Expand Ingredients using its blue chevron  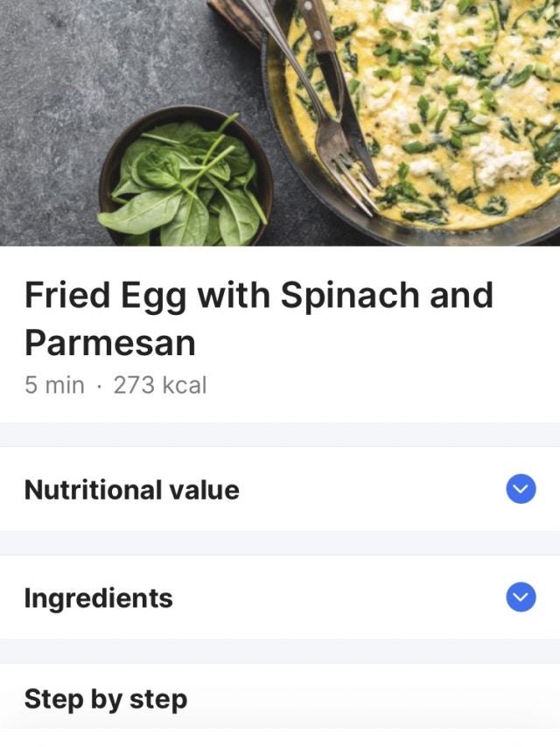521,597
